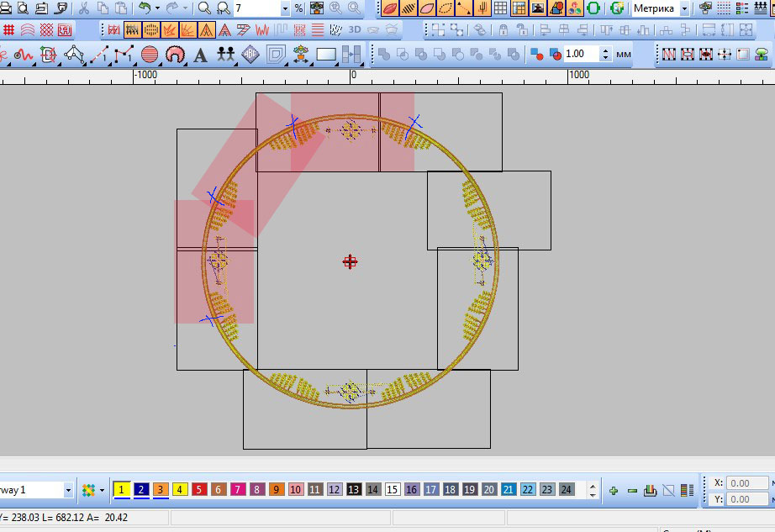Select the polygon reshape nodes tool
Viewport: 775px width, 532px height.
(74, 55)
